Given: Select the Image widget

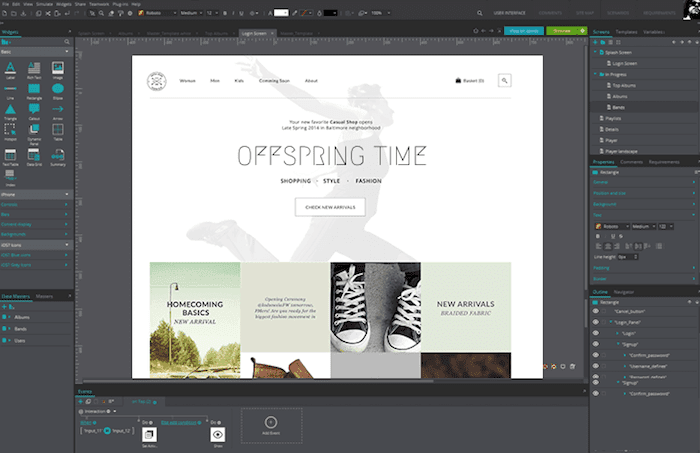Looking at the screenshot, I should pos(58,70).
